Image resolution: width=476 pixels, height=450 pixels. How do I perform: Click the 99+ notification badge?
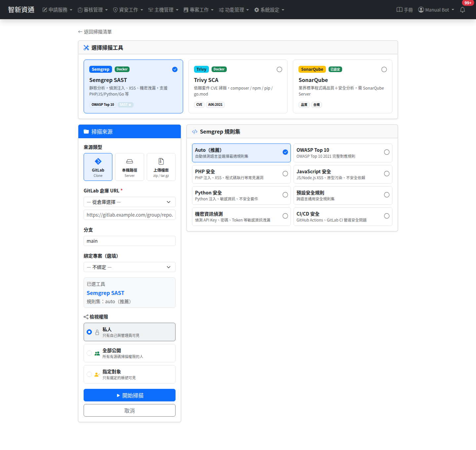coord(468,3)
